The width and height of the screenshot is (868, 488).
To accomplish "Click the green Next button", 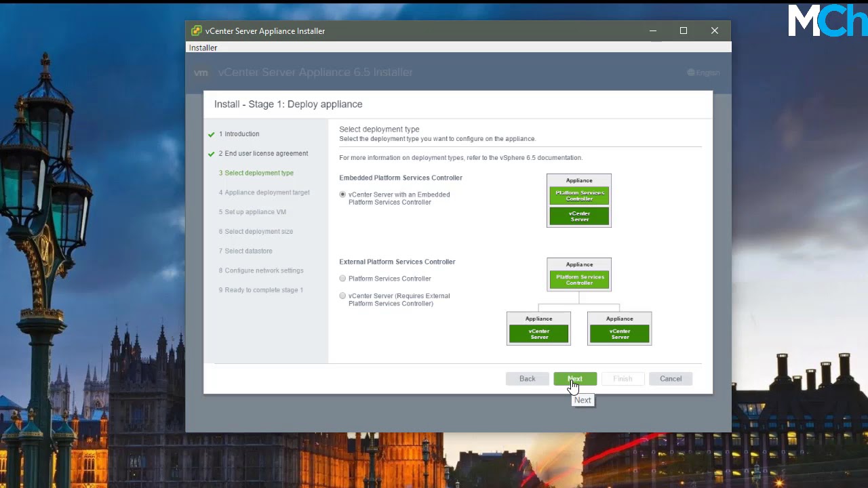I will [575, 379].
